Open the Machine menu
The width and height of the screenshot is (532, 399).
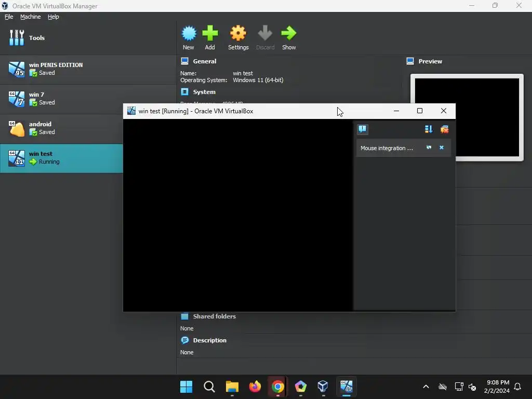pyautogui.click(x=31, y=17)
